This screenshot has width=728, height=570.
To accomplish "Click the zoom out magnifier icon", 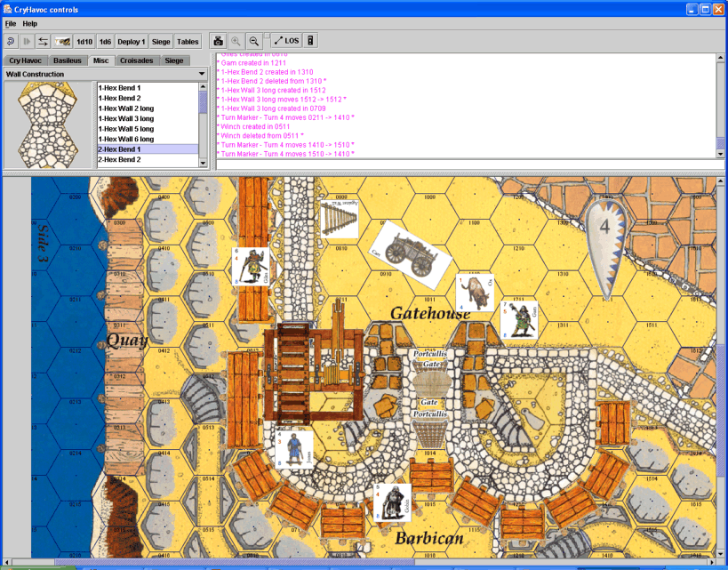I will tap(253, 41).
